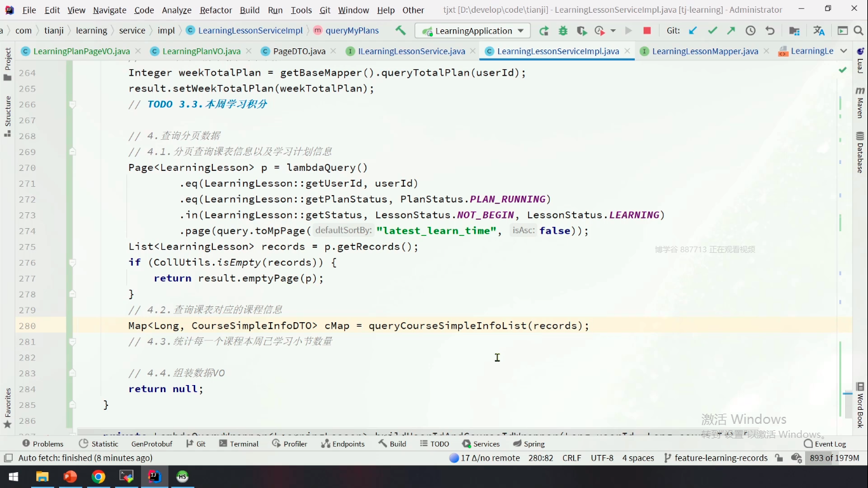Fold the method end marker at line 285
Image resolution: width=868 pixels, height=488 pixels.
pyautogui.click(x=72, y=405)
